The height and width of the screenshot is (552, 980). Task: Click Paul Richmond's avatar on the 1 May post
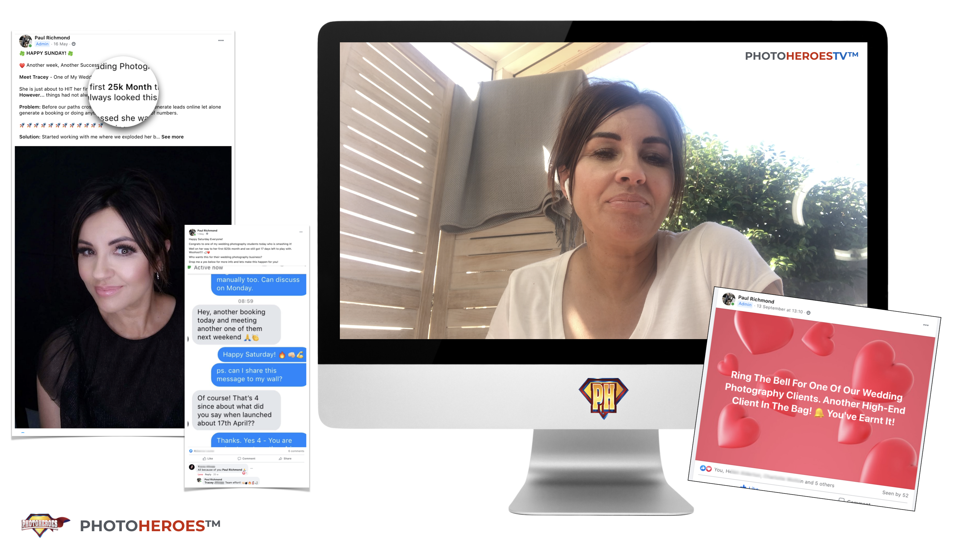[192, 232]
